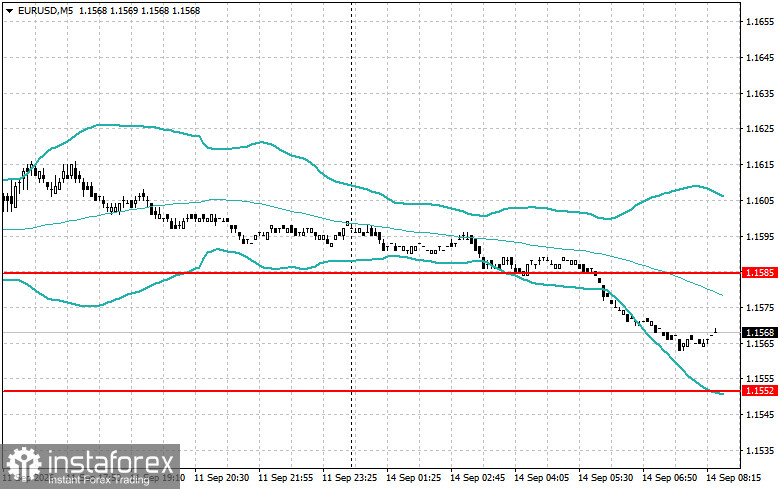Click the lower red horizontal line
This screenshot has height=489, width=781.
[371, 391]
